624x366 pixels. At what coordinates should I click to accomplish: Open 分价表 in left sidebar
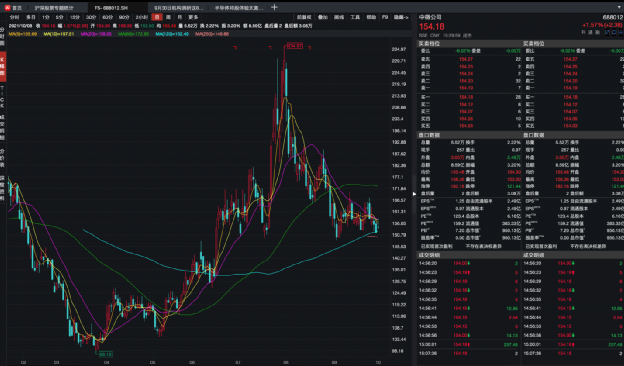pos(2,158)
